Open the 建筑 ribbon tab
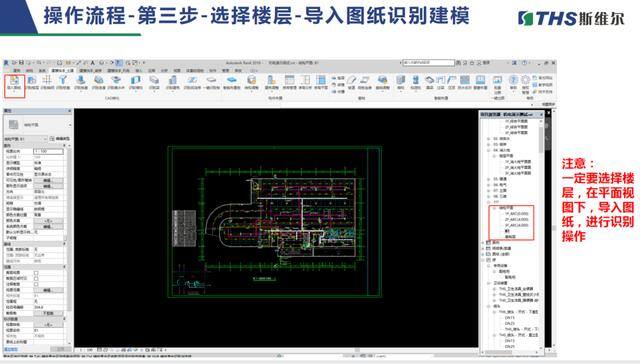This screenshot has width=640, height=364. [17, 71]
